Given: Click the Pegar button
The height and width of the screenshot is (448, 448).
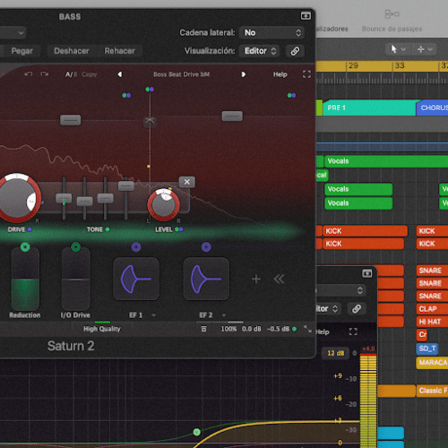Looking at the screenshot, I should pos(22,51).
